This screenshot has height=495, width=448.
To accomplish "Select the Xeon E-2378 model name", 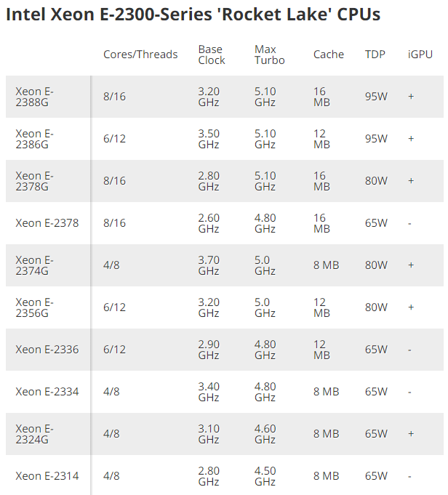I will (x=47, y=223).
